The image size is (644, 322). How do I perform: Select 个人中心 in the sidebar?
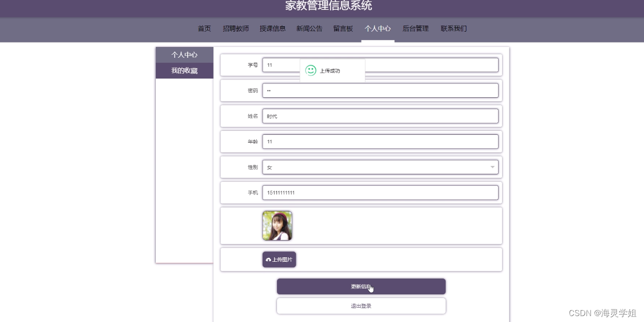tap(184, 55)
